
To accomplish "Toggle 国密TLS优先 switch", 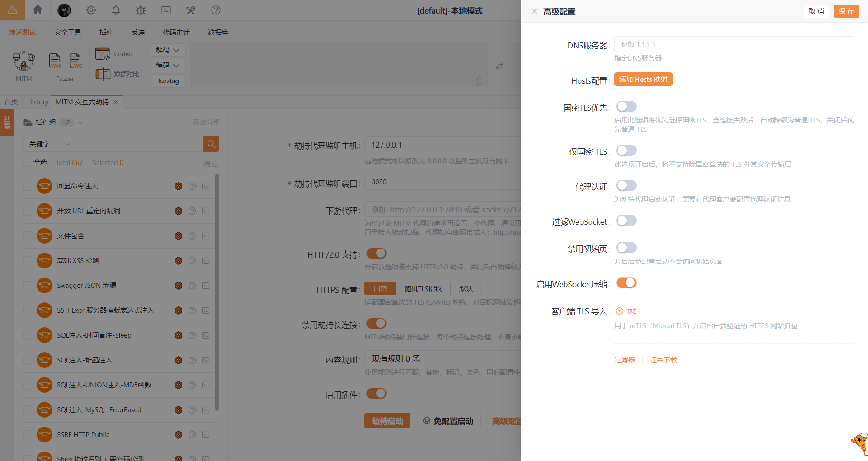I will (x=626, y=107).
